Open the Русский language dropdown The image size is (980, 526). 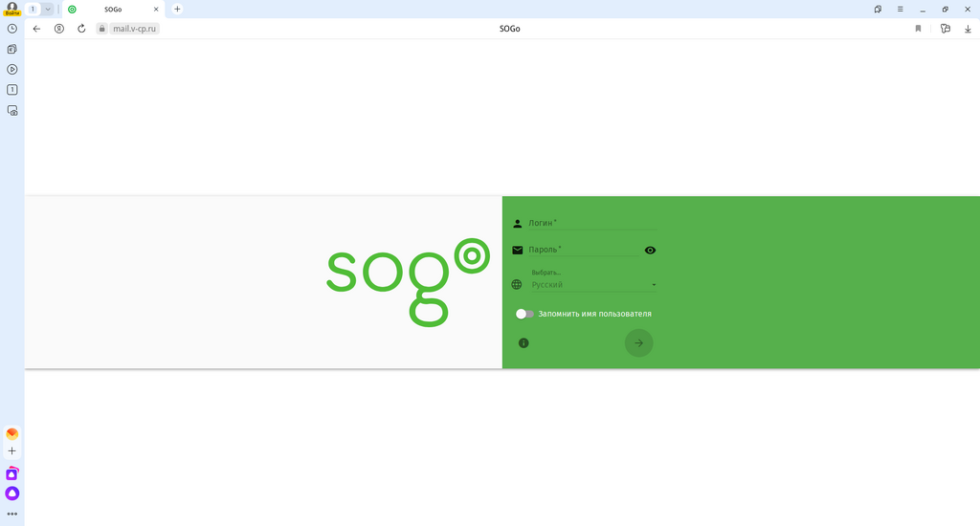pos(593,284)
